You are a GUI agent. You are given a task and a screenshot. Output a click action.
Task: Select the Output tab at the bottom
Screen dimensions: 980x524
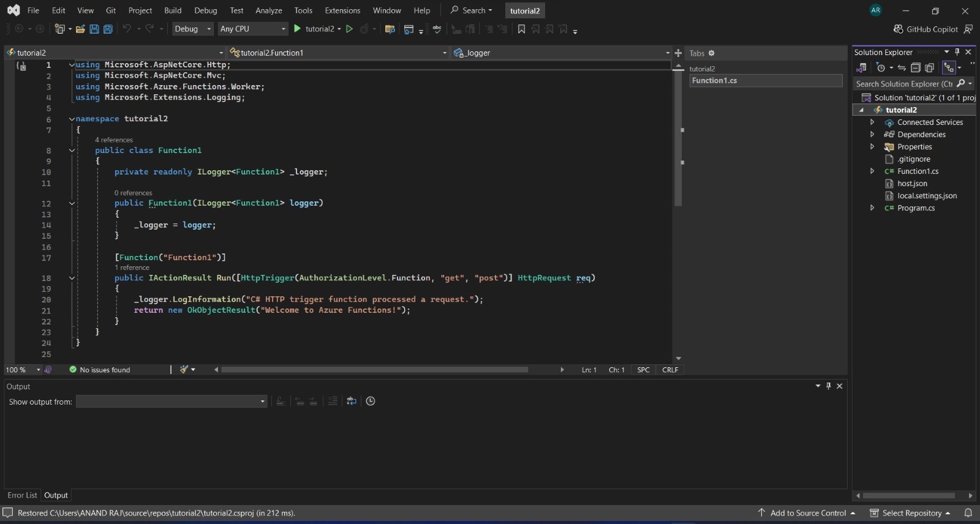pyautogui.click(x=56, y=495)
